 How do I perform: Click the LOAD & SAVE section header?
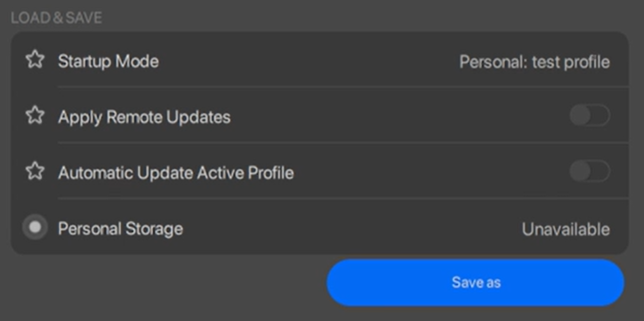(x=56, y=18)
